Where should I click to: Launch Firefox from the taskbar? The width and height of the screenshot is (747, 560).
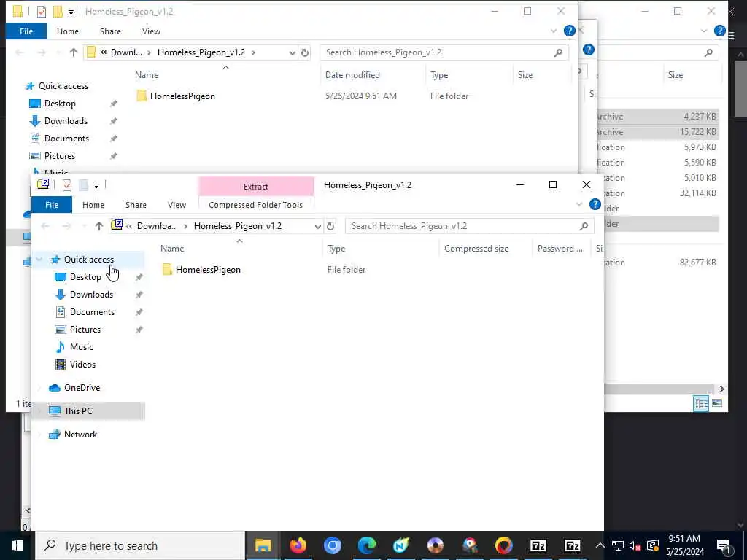click(298, 545)
